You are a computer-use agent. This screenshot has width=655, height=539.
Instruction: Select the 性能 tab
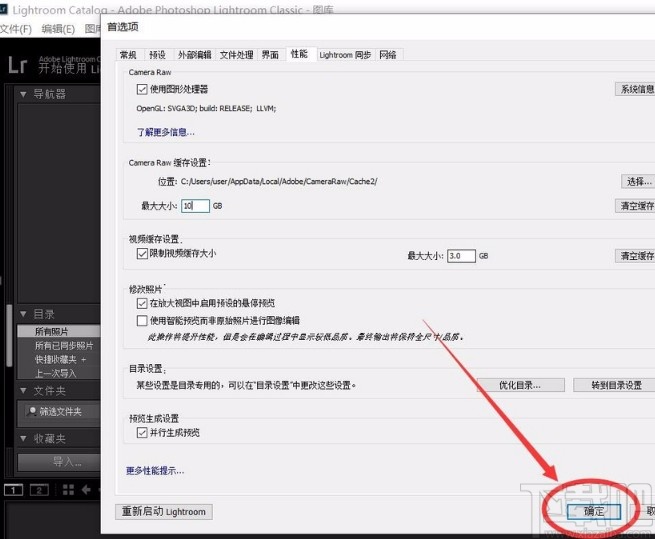pos(299,54)
